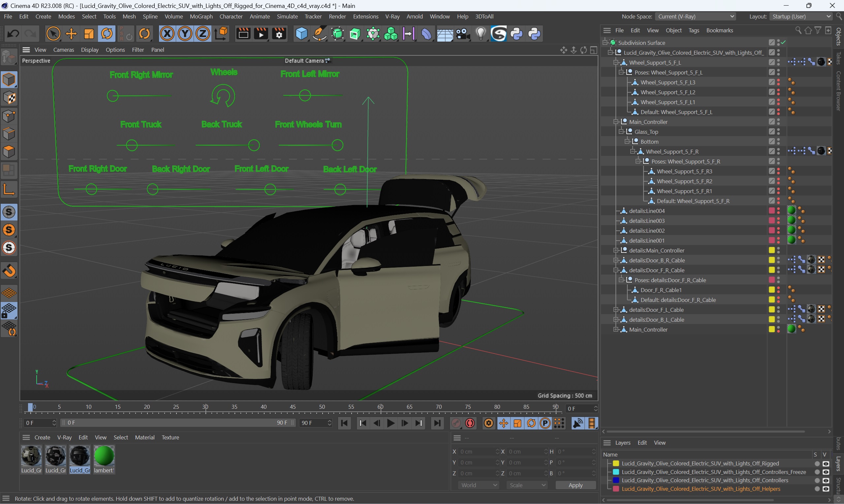
Task: Click yellow layer swatch of details:Main_Controller
Action: 772,250
